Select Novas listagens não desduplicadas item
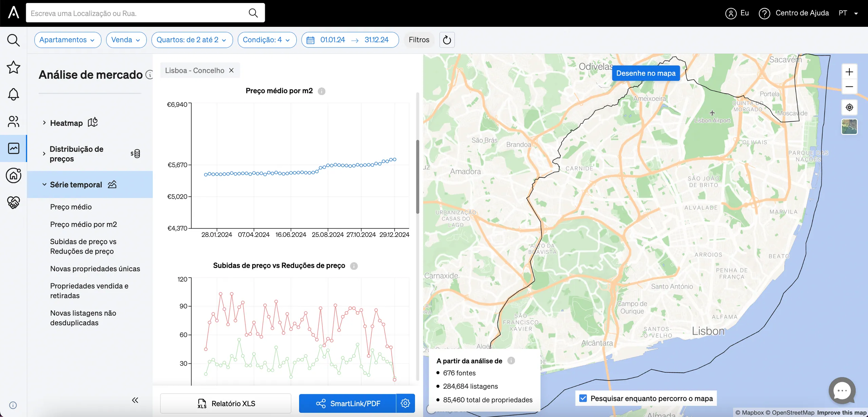The height and width of the screenshot is (417, 868). click(83, 318)
